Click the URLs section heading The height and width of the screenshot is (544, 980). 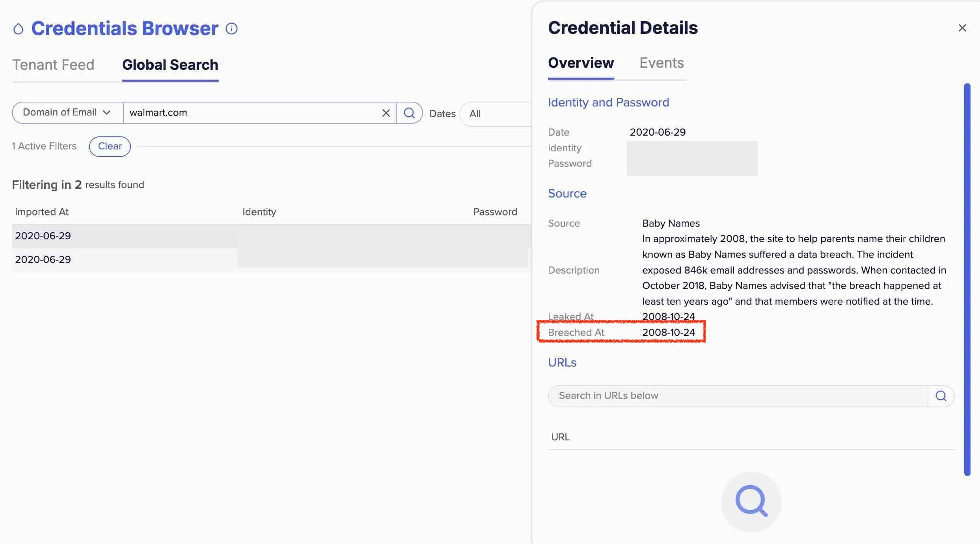[x=562, y=363]
